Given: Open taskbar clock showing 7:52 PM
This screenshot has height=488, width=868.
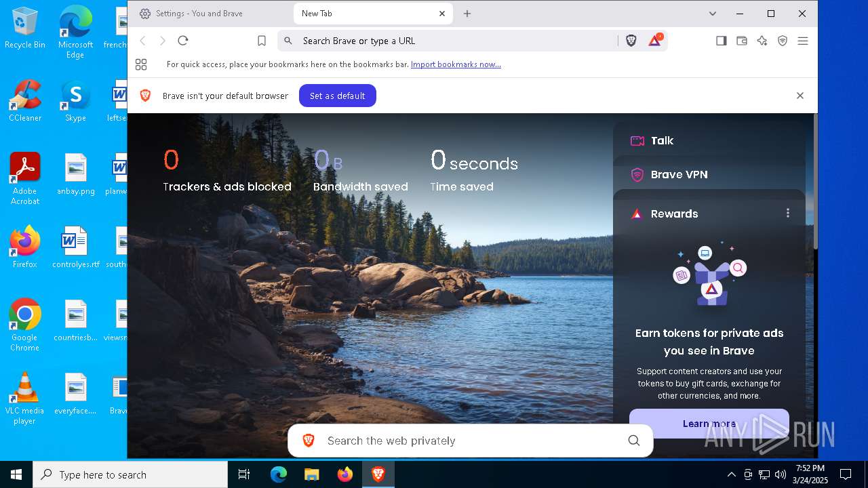Looking at the screenshot, I should [810, 474].
